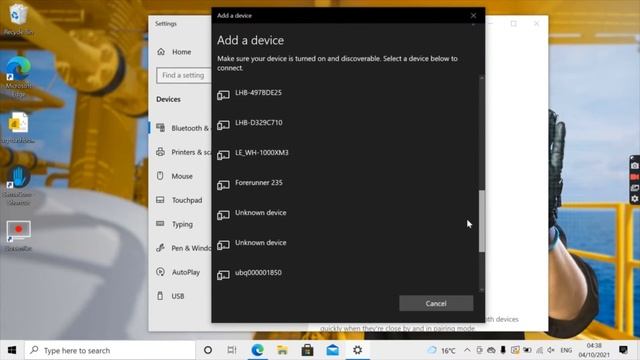Open File Explorer from taskbar

tap(282, 350)
